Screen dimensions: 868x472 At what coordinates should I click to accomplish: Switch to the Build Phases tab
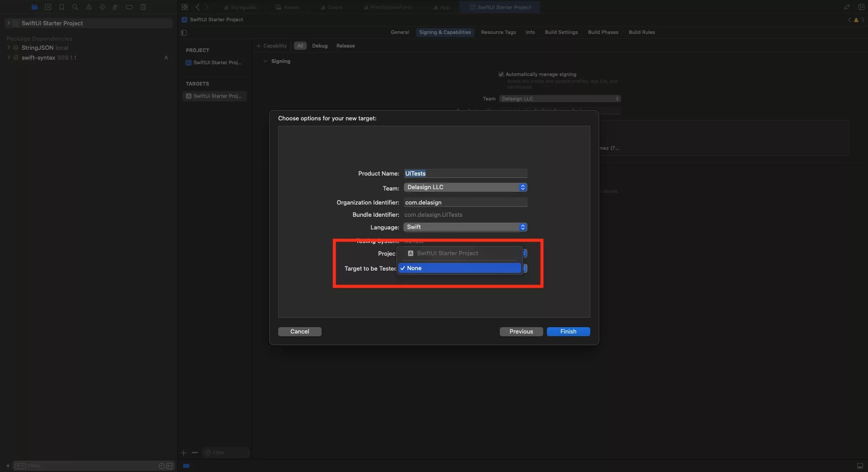click(603, 32)
